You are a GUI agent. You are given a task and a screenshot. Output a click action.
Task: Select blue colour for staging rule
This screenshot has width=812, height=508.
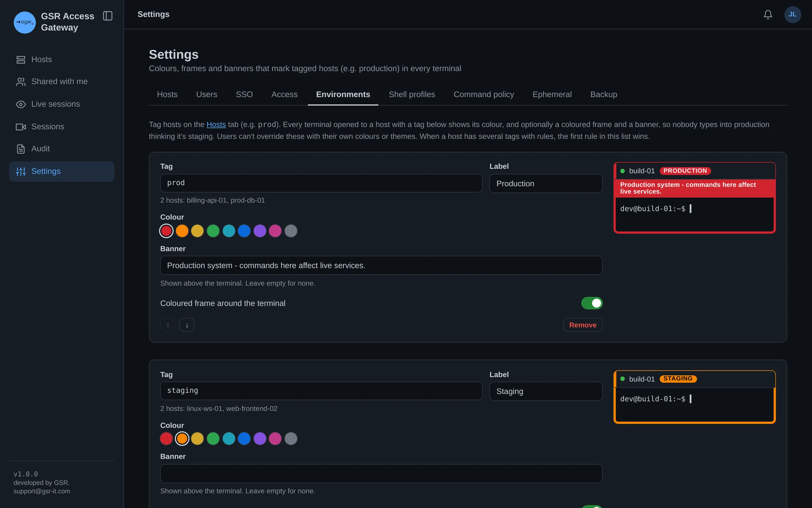point(244,439)
